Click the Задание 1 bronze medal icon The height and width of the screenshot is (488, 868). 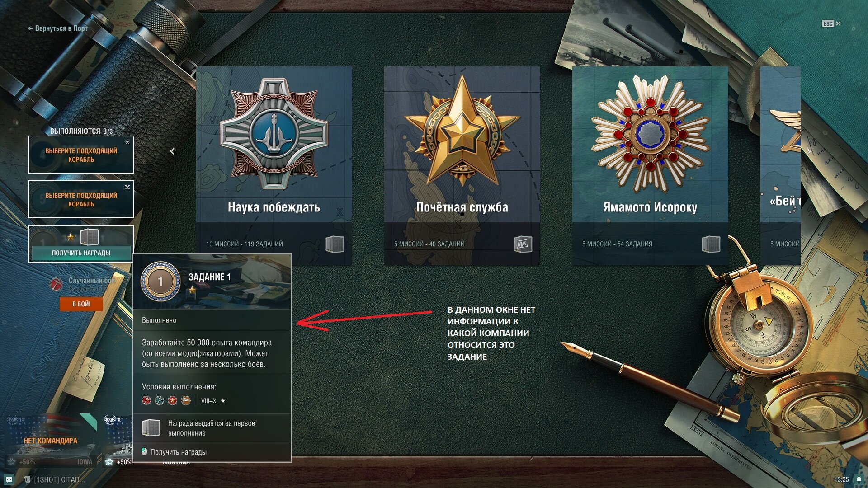coord(160,282)
